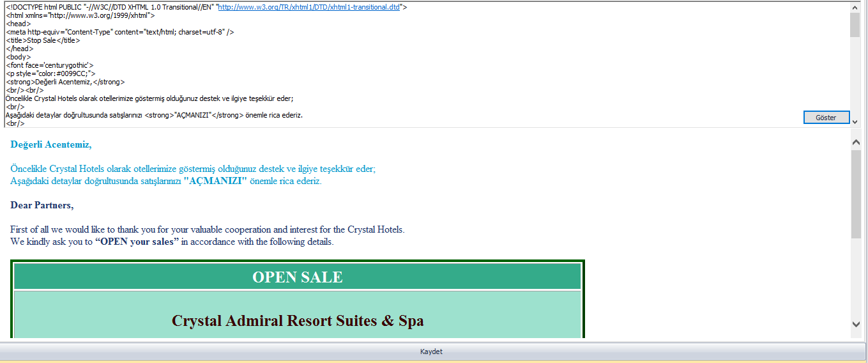Screen dimensions: 868x363
Task: Click the "Dear Partners," heading
Action: (42, 205)
